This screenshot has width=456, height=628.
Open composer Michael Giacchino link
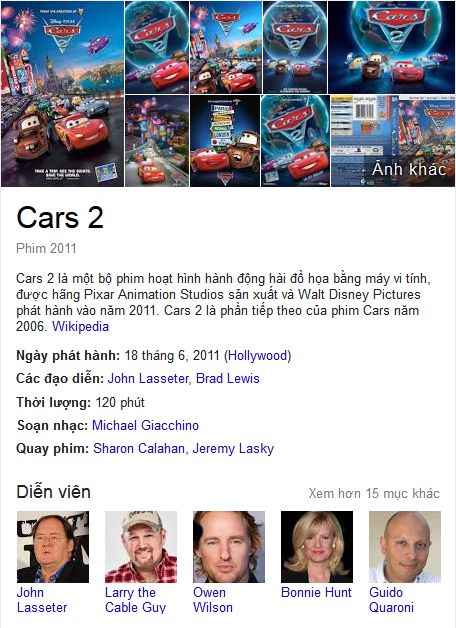pyautogui.click(x=145, y=425)
